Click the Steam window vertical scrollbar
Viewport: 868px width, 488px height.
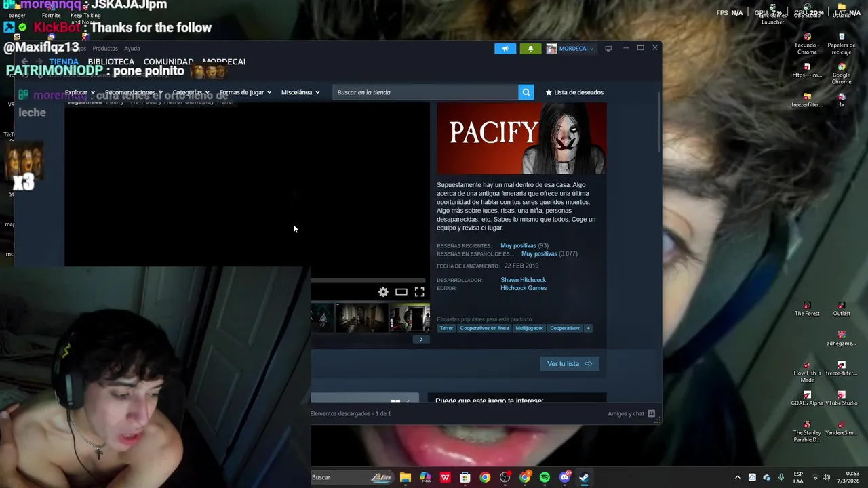pos(659,122)
